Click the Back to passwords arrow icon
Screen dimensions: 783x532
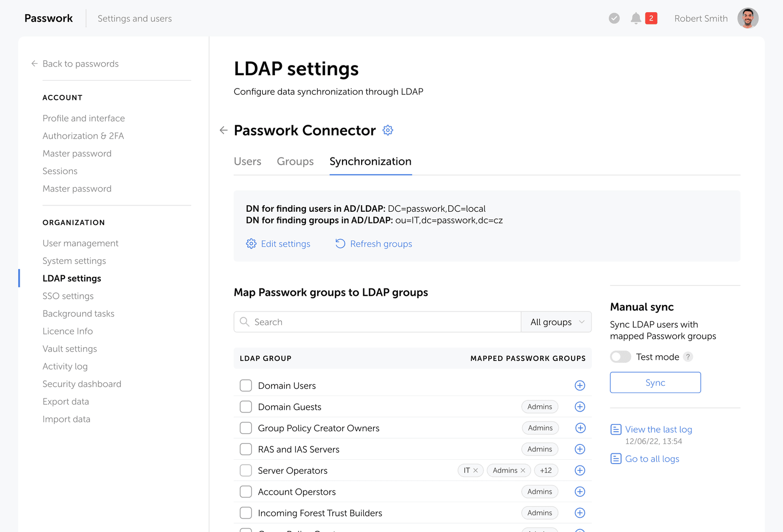pyautogui.click(x=34, y=64)
